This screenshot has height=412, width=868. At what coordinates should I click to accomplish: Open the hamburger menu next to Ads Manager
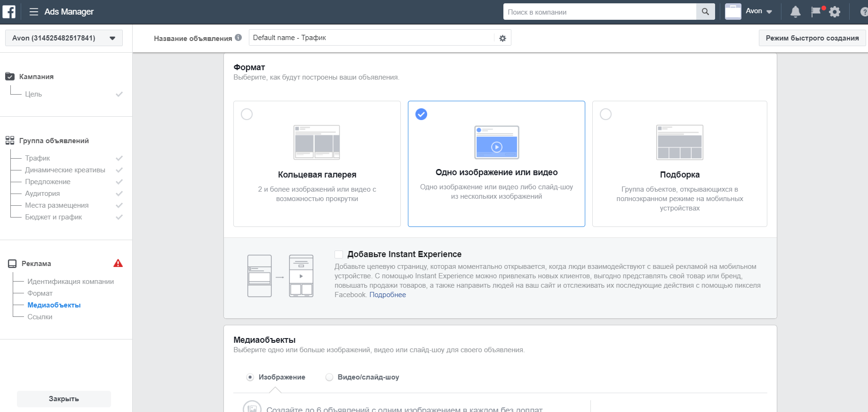(x=34, y=12)
